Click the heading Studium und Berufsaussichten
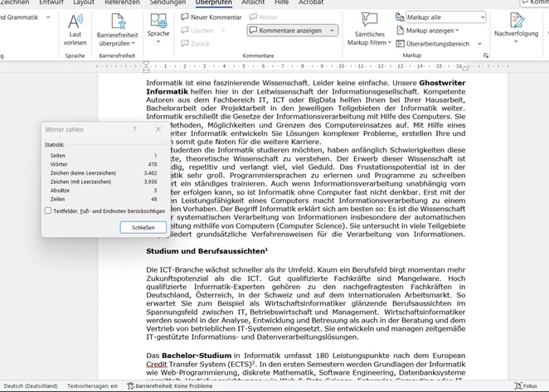 (206, 251)
